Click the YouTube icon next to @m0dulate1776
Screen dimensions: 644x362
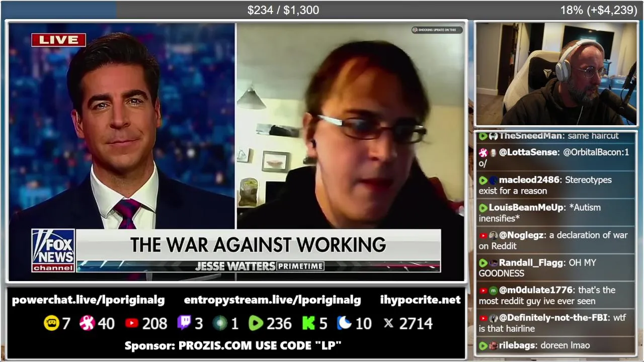(x=483, y=291)
